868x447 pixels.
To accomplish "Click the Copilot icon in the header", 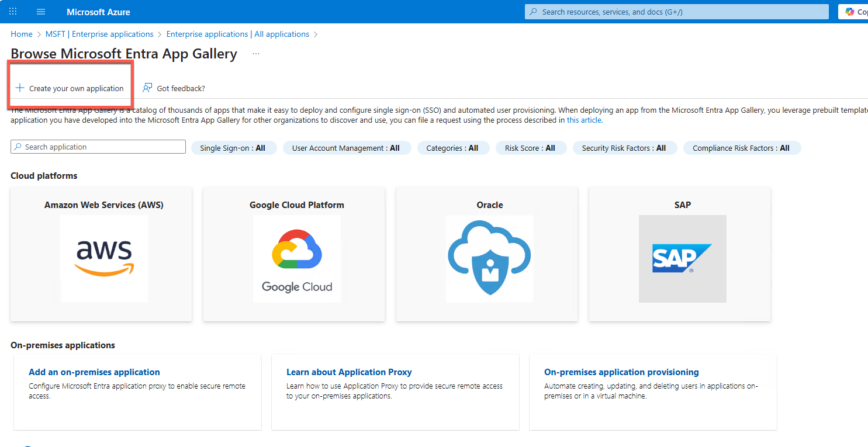I will pyautogui.click(x=849, y=12).
